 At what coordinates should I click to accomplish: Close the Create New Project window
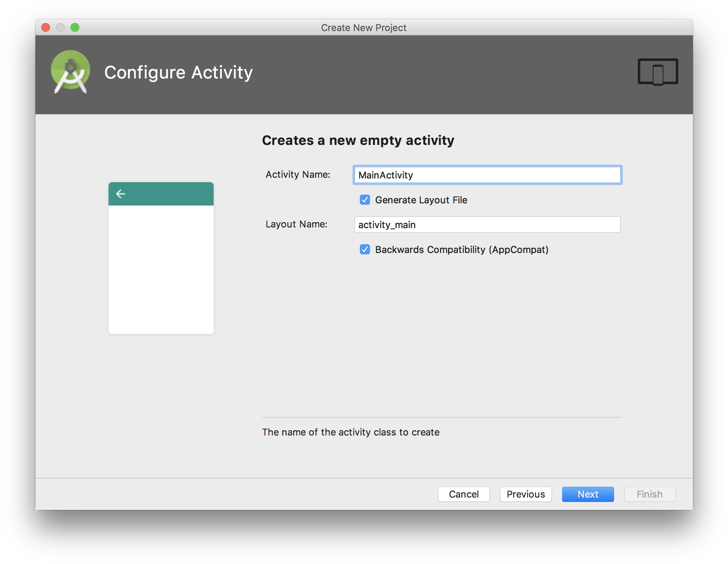click(x=46, y=27)
